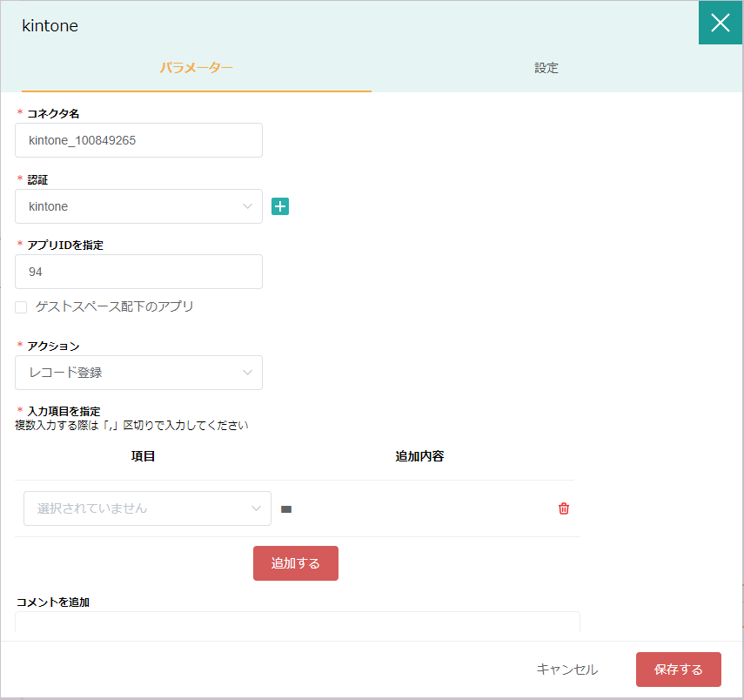Image resolution: width=744 pixels, height=700 pixels.
Task: Click the コメントを追加 text area
Action: 298,623
